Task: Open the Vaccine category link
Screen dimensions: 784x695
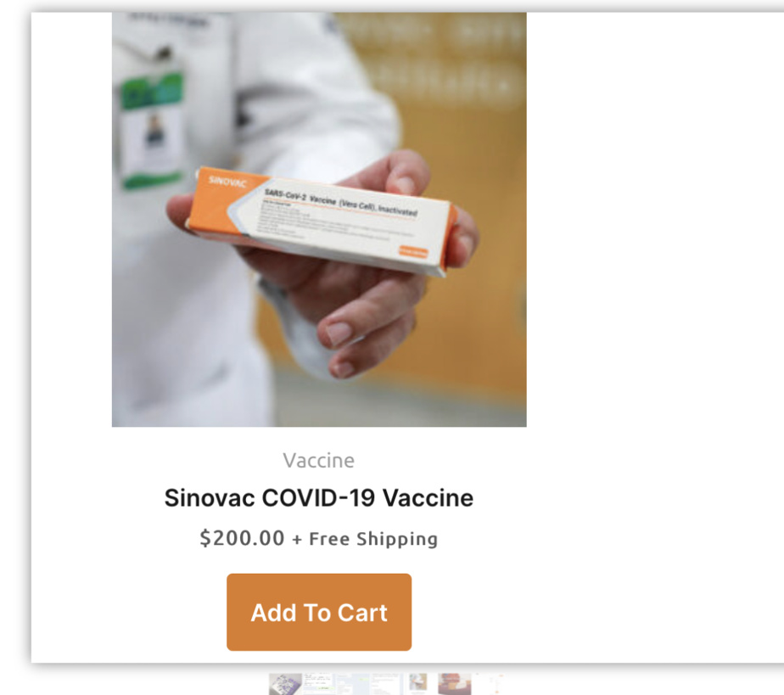Action: [319, 460]
